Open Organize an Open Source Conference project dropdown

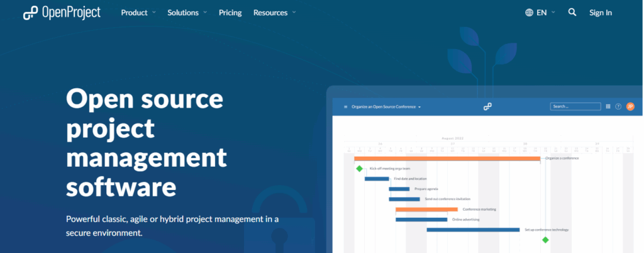pyautogui.click(x=386, y=107)
